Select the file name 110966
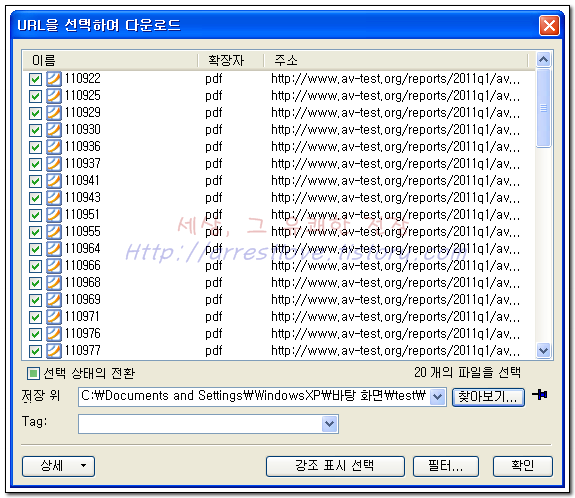Image resolution: width=575 pixels, height=498 pixels. click(x=83, y=266)
